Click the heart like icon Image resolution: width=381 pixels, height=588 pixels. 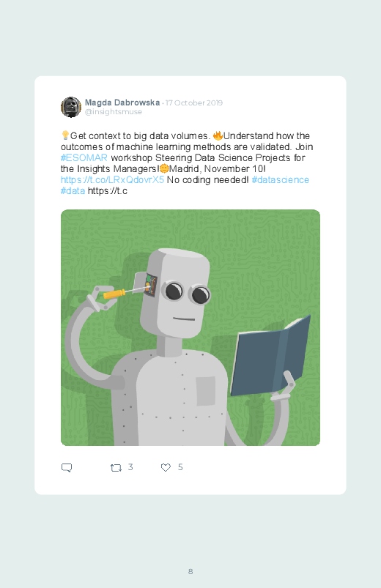(x=166, y=467)
